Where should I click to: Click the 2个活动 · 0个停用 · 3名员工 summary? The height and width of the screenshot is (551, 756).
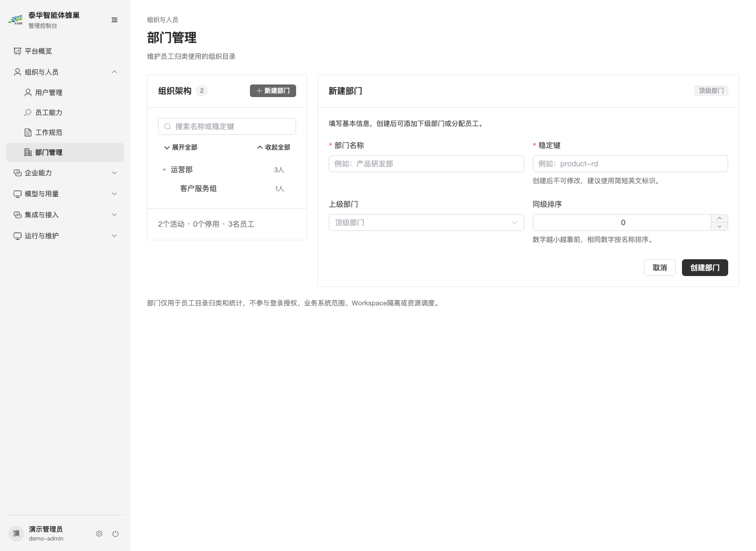(x=206, y=224)
